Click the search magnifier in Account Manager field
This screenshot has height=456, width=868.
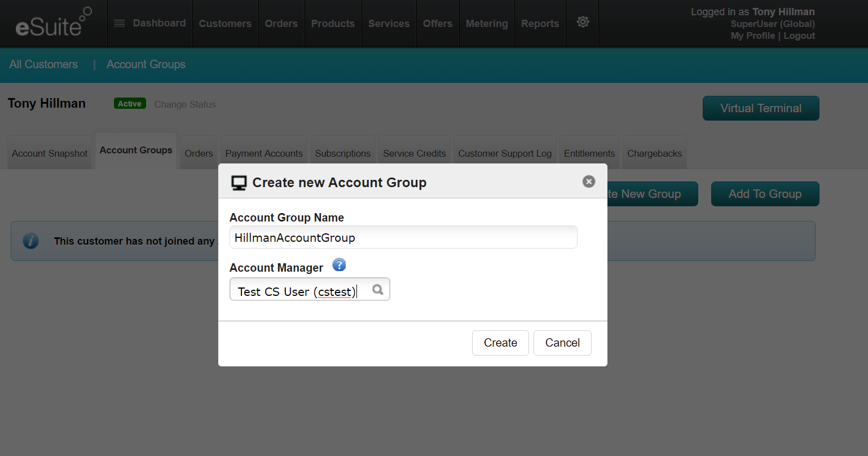pos(378,290)
